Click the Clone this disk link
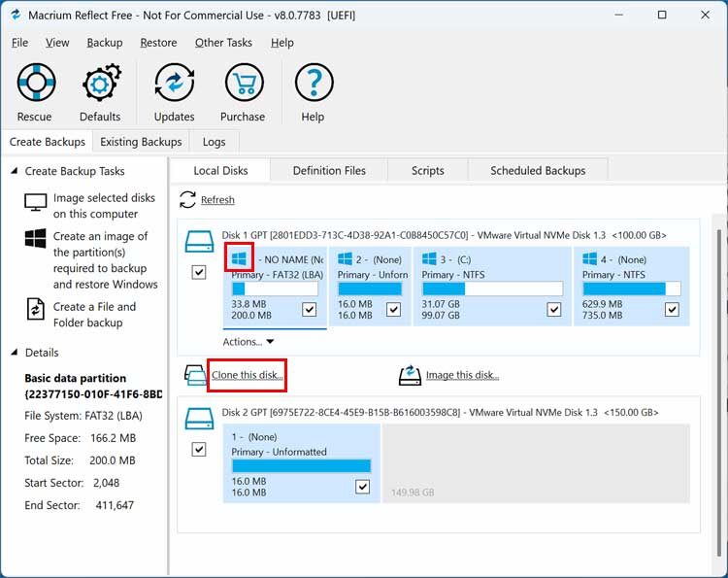Screen dimensions: 728x578 (x=247, y=375)
